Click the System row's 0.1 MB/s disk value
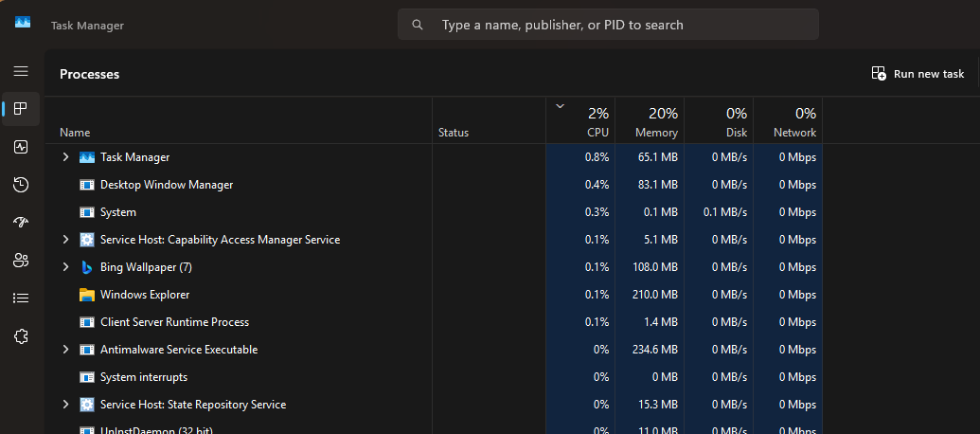The width and height of the screenshot is (980, 434). (x=725, y=212)
